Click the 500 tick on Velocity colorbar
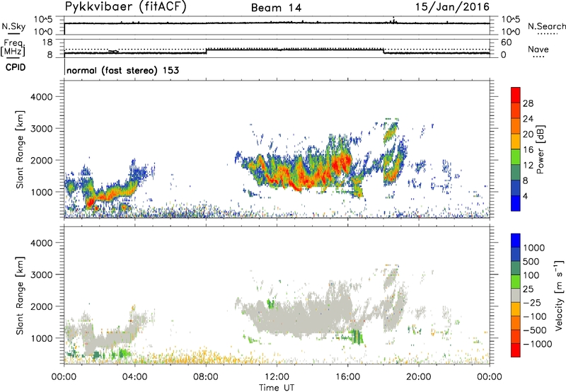The width and height of the screenshot is (566, 392). (533, 261)
